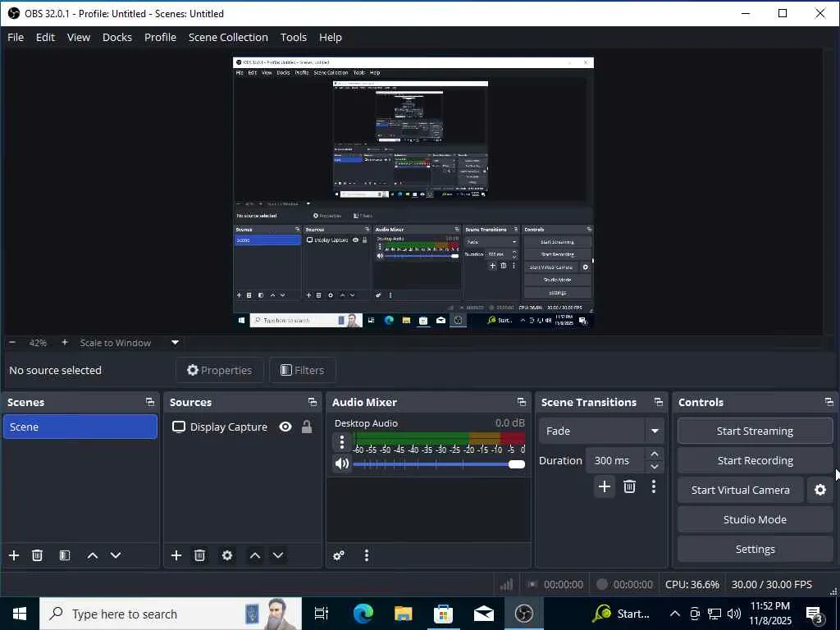Add a configurable transition plus icon
840x630 pixels.
click(605, 486)
